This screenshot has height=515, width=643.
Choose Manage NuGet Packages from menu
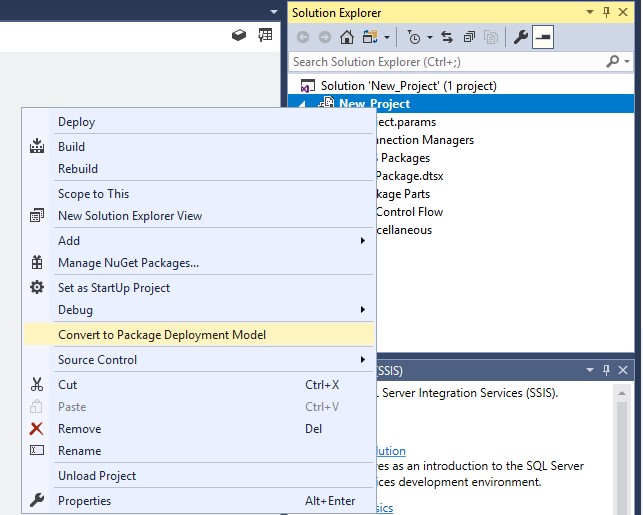point(128,263)
